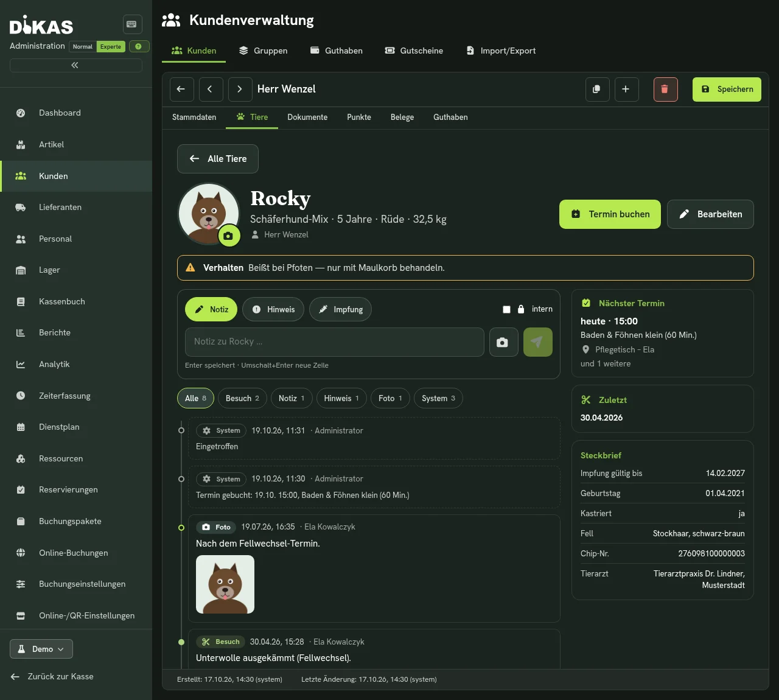Click camera icon on Rocky's avatar
The width and height of the screenshot is (779, 700).
point(228,236)
